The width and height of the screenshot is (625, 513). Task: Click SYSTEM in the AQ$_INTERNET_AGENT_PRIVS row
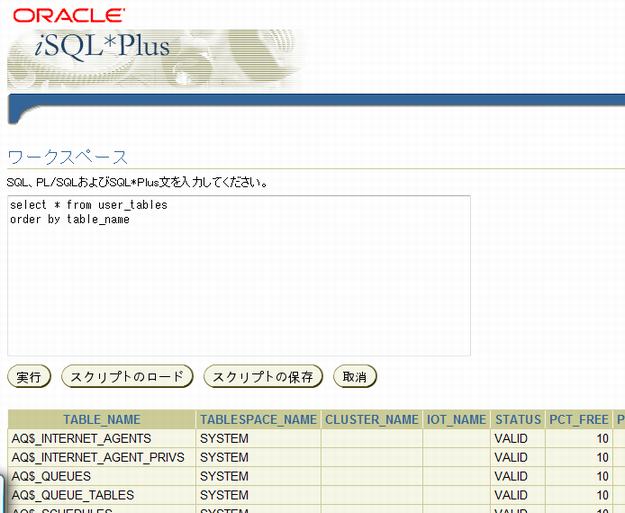[224, 457]
